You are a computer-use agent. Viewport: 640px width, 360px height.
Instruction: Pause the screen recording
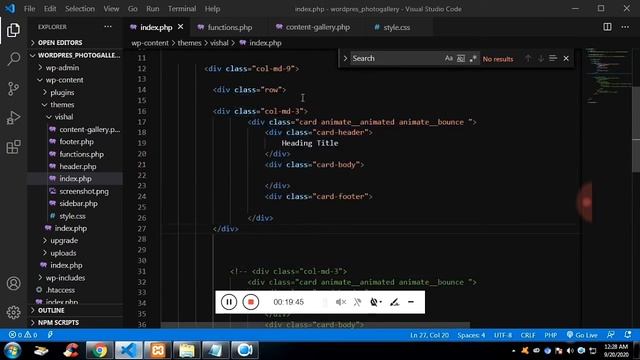229,302
